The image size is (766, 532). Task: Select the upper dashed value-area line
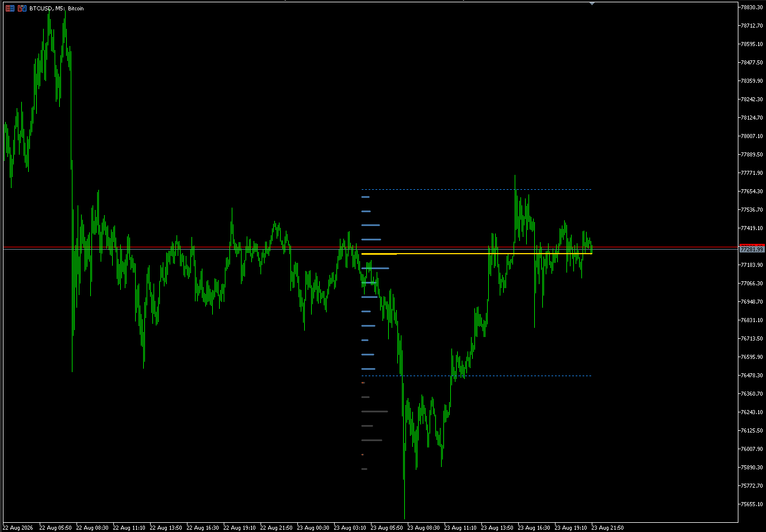(x=476, y=189)
